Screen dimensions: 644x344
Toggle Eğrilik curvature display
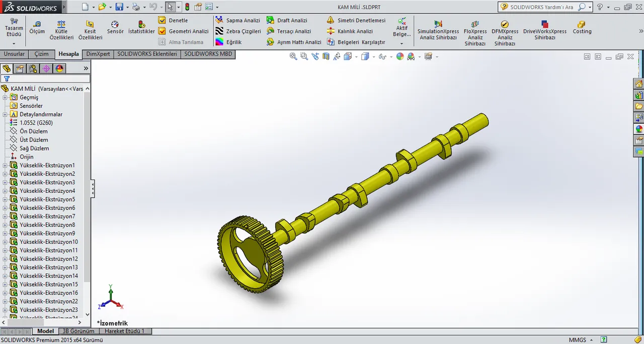(228, 42)
